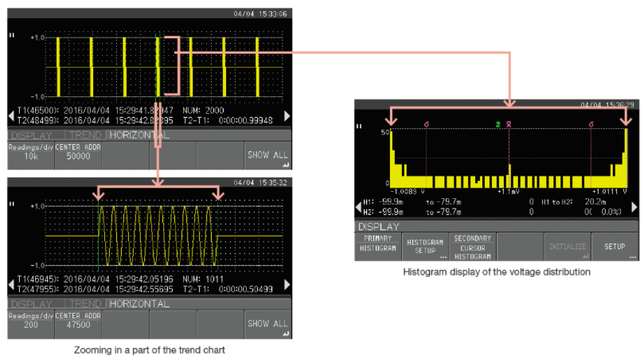This screenshot has width=644, height=363.
Task: Select the x-bar mean marker on histogram
Action: point(509,124)
